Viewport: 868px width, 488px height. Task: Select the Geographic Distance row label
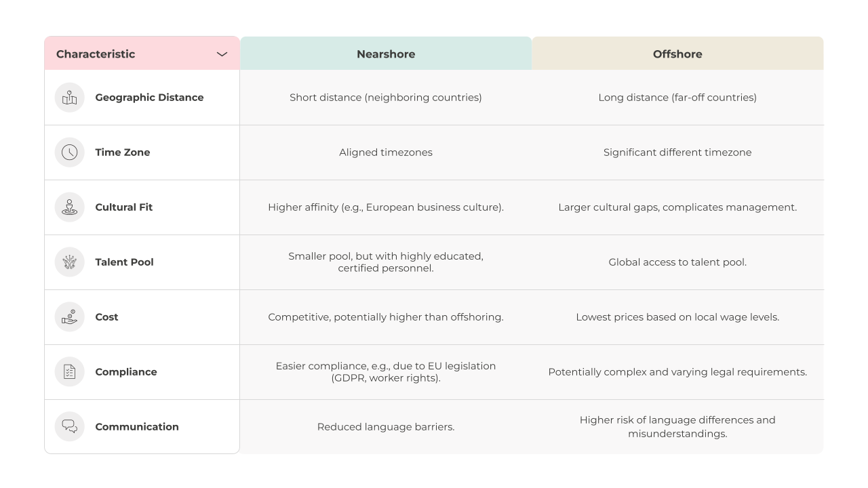coord(149,98)
